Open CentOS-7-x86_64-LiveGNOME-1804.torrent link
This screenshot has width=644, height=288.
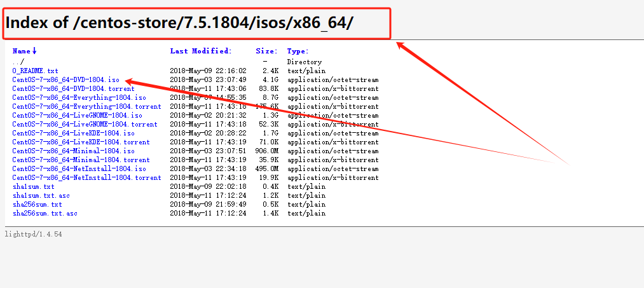click(x=85, y=124)
